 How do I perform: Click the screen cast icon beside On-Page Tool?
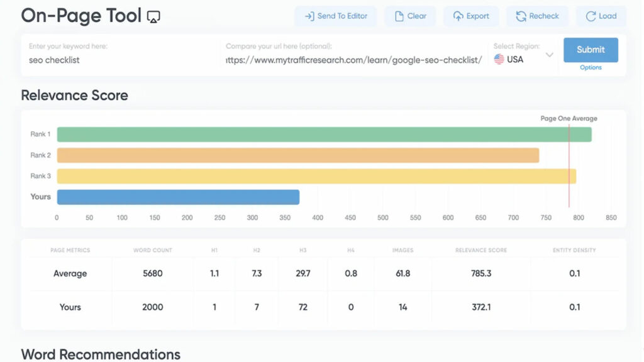[x=153, y=18]
